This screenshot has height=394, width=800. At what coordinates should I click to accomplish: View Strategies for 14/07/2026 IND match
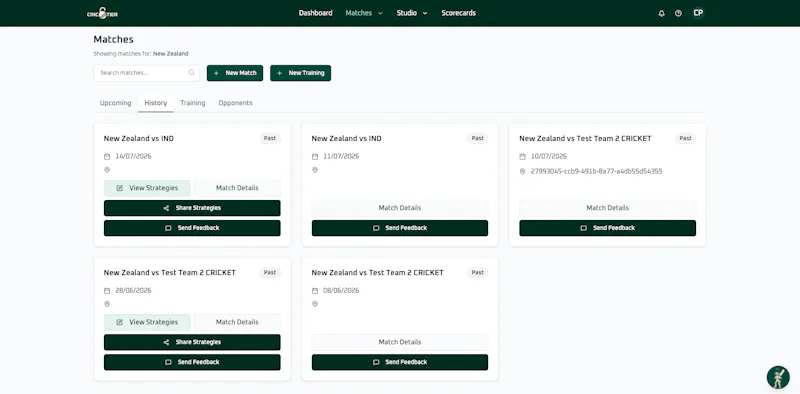point(147,188)
